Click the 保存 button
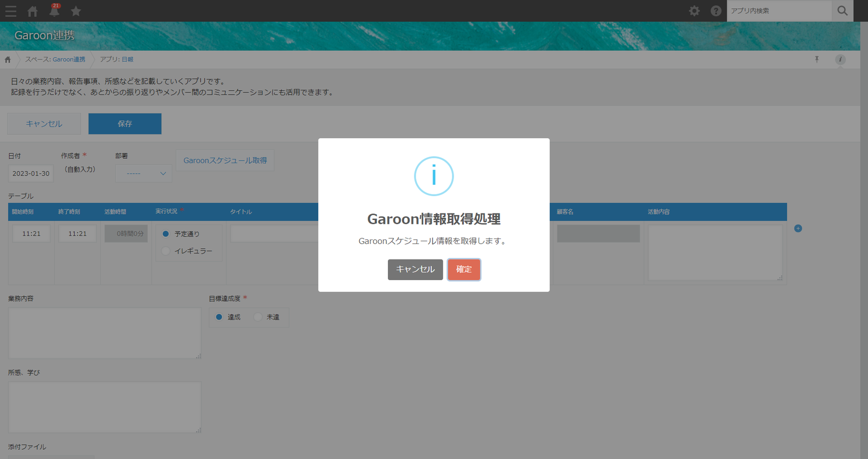 pyautogui.click(x=125, y=124)
